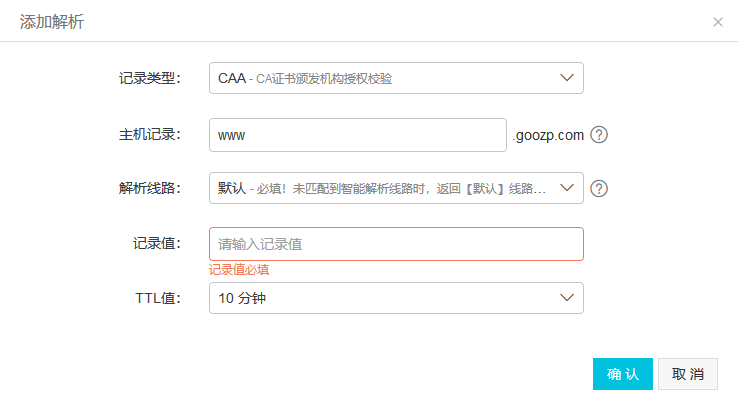Click the 取消 button
Viewport: 738px width, 401px height.
(688, 374)
